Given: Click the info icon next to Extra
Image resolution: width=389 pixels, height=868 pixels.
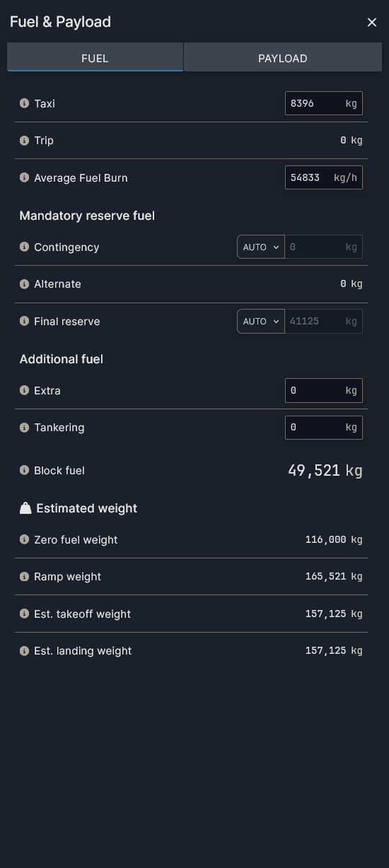Looking at the screenshot, I should click(24, 390).
